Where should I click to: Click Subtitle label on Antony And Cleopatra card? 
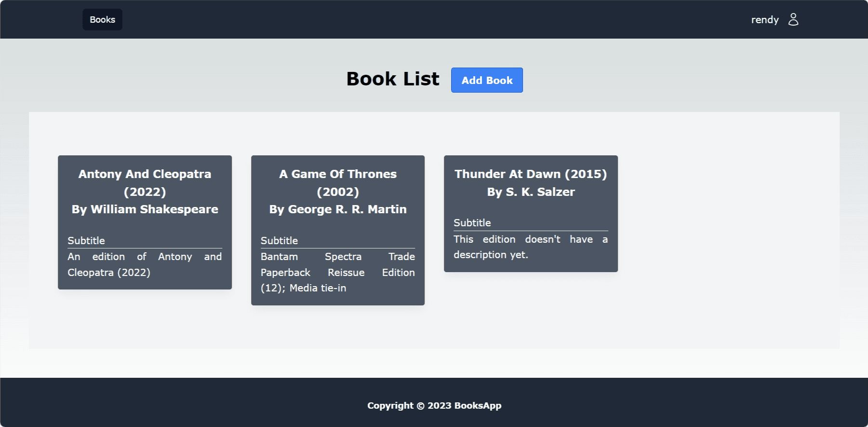(x=86, y=240)
